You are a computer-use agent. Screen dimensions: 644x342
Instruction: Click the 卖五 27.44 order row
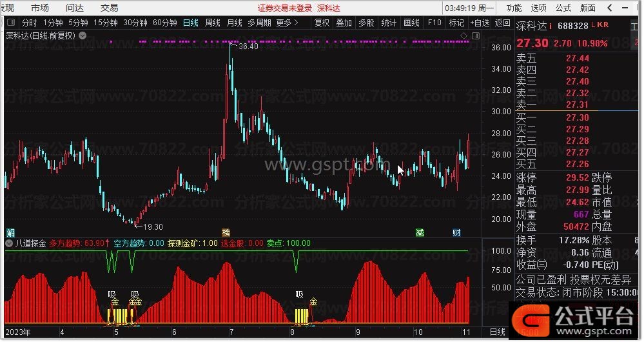[552, 58]
